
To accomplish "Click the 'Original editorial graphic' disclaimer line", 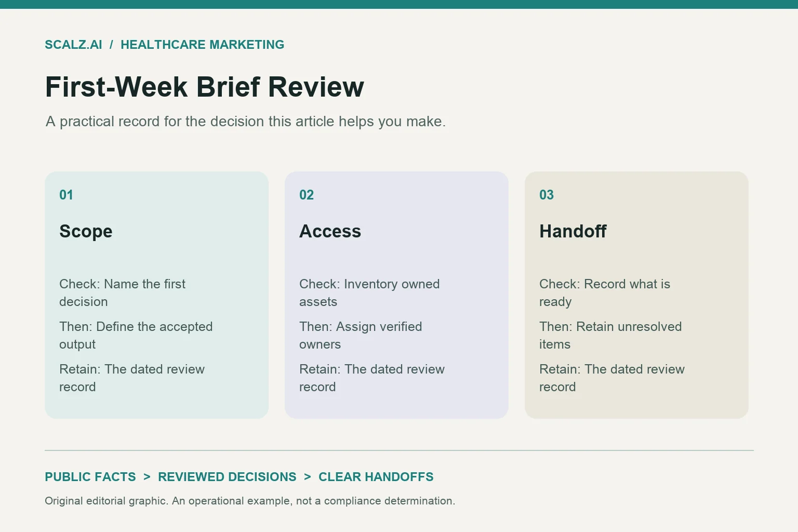I will [250, 501].
